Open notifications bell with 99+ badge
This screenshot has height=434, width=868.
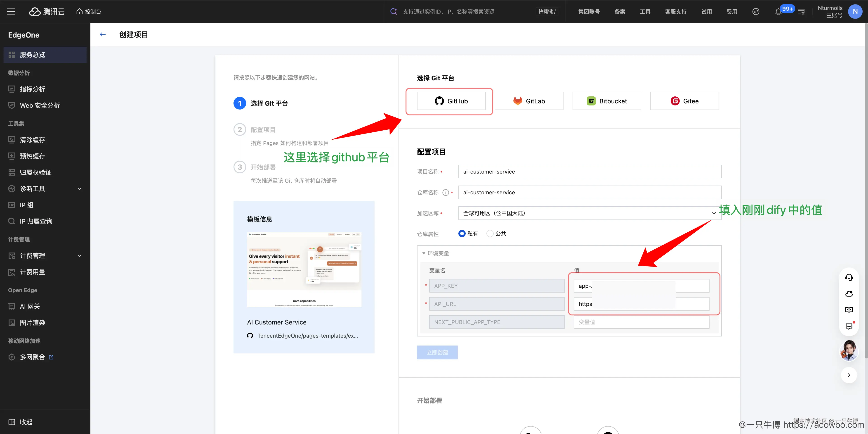tap(778, 12)
